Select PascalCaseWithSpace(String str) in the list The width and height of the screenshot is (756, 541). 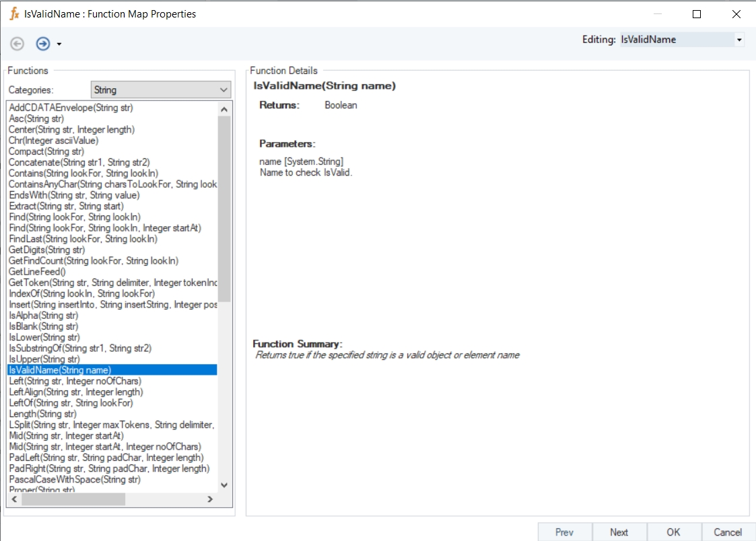75,479
